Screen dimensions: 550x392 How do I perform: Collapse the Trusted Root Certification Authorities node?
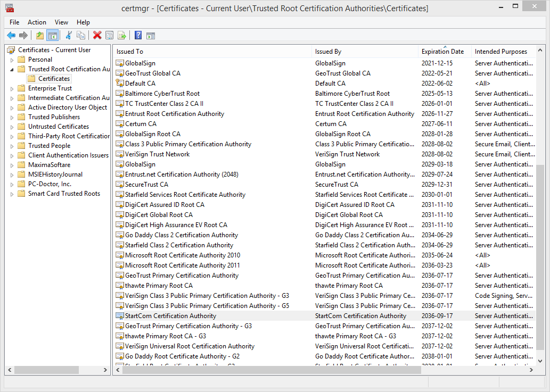pos(12,69)
